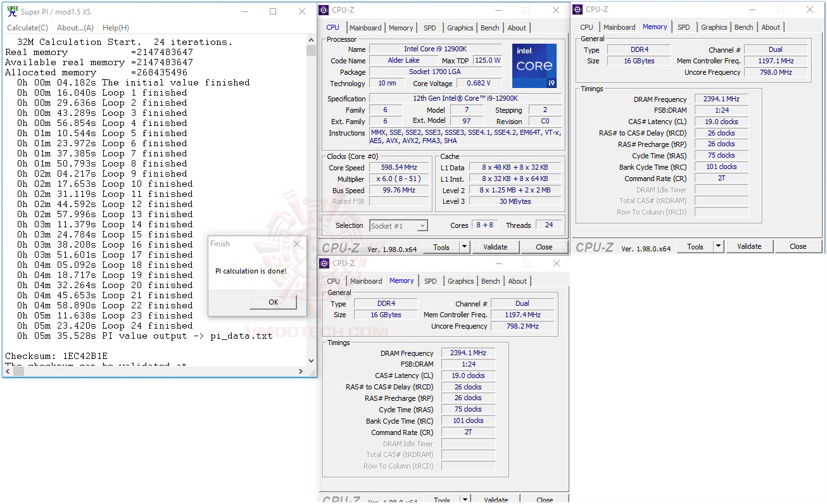Viewport: 827px width, 504px height.
Task: Open Bench tab in CPU-Z window showing 1197.1 MHz
Action: point(744,27)
